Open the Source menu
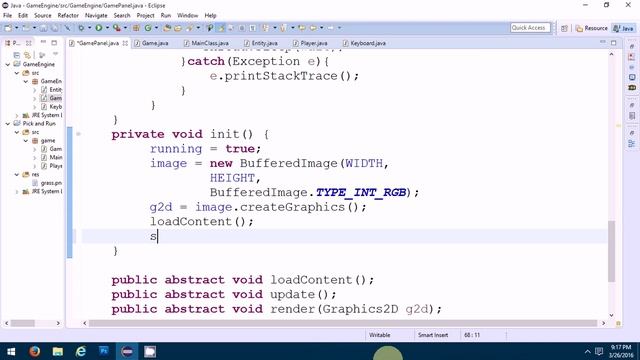 (x=43, y=16)
